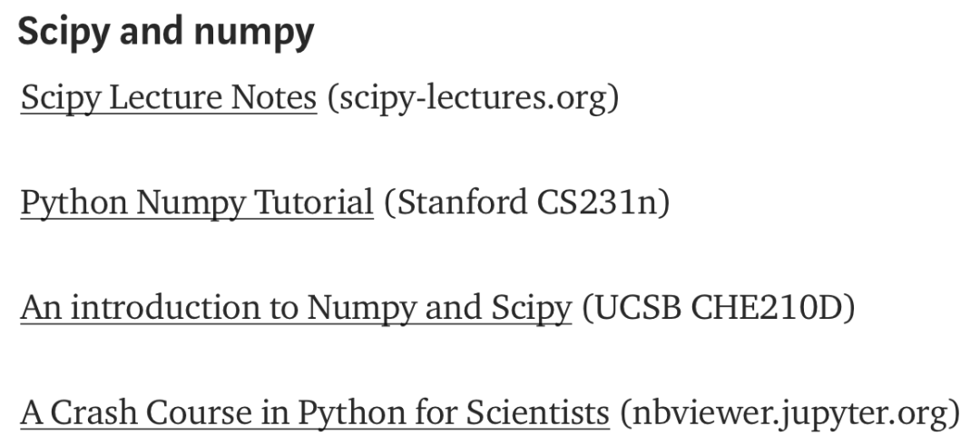Open the Python Numpy Tutorial link

[197, 203]
